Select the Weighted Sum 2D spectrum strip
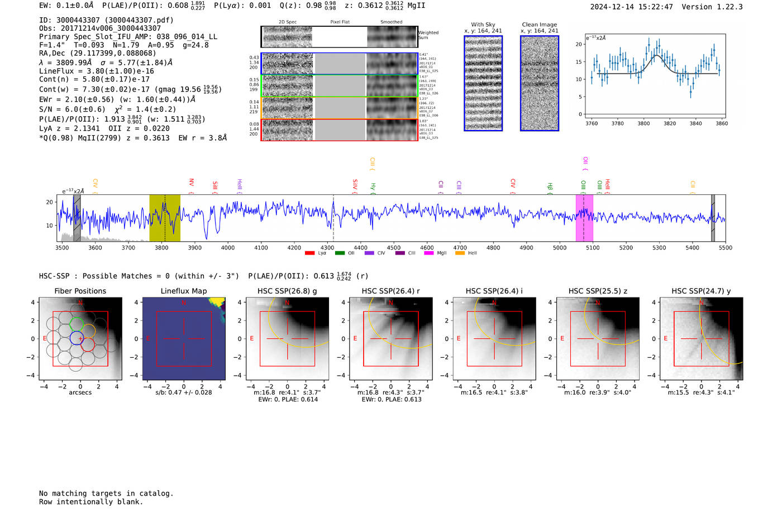The image size is (782, 532). point(340,37)
